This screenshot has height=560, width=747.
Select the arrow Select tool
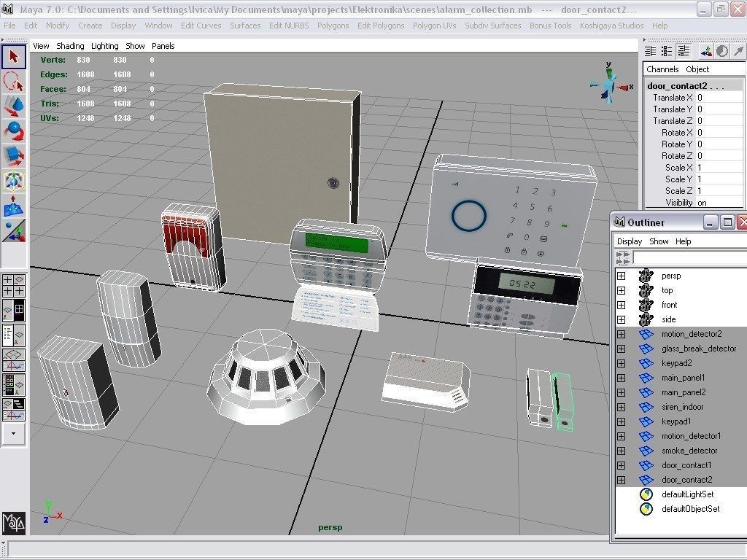point(13,57)
